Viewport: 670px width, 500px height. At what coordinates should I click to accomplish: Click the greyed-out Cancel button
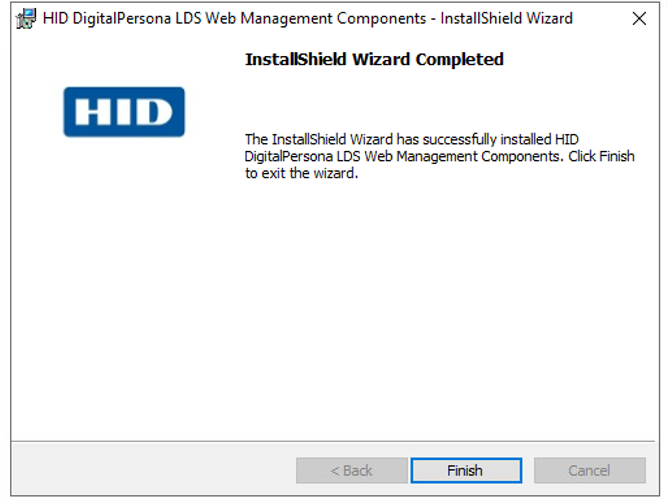(589, 470)
